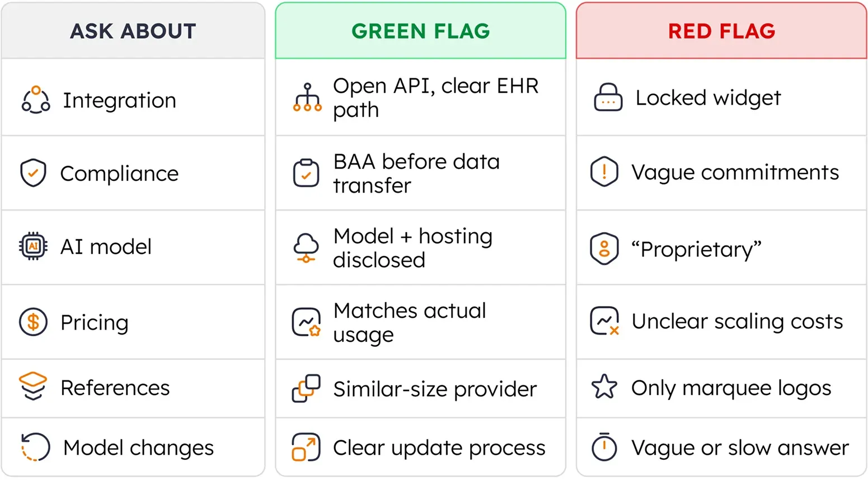Click the shield checkmark icon beside Compliance
868x480 pixels.
tap(33, 173)
